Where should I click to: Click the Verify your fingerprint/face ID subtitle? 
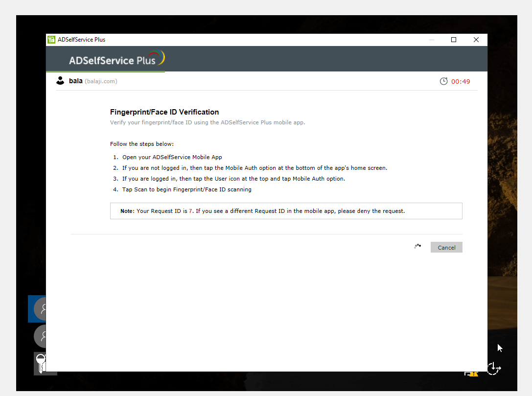(x=208, y=122)
